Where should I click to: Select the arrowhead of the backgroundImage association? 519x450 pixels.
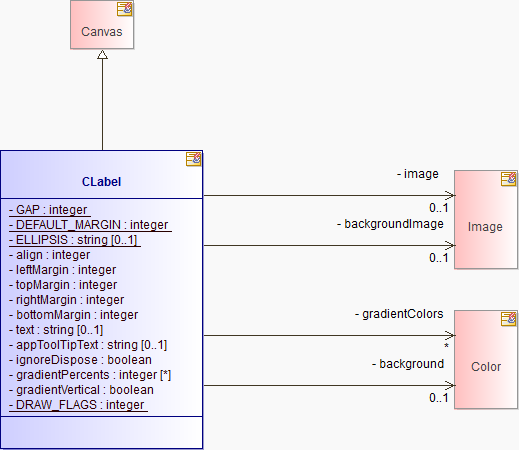coord(450,245)
